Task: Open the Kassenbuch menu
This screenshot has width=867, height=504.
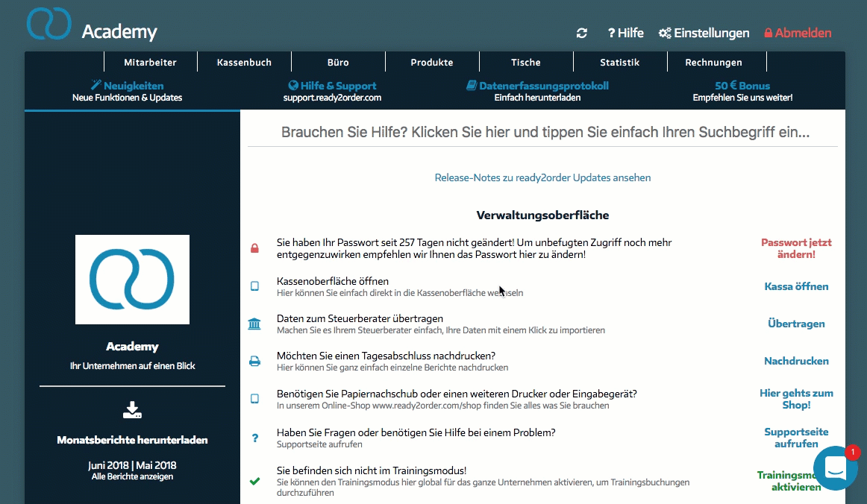Action: tap(244, 62)
